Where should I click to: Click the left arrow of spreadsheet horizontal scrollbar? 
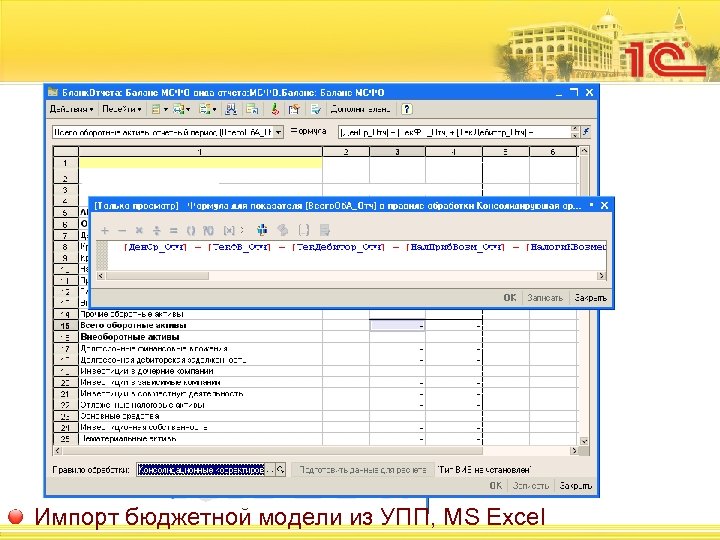[57, 451]
